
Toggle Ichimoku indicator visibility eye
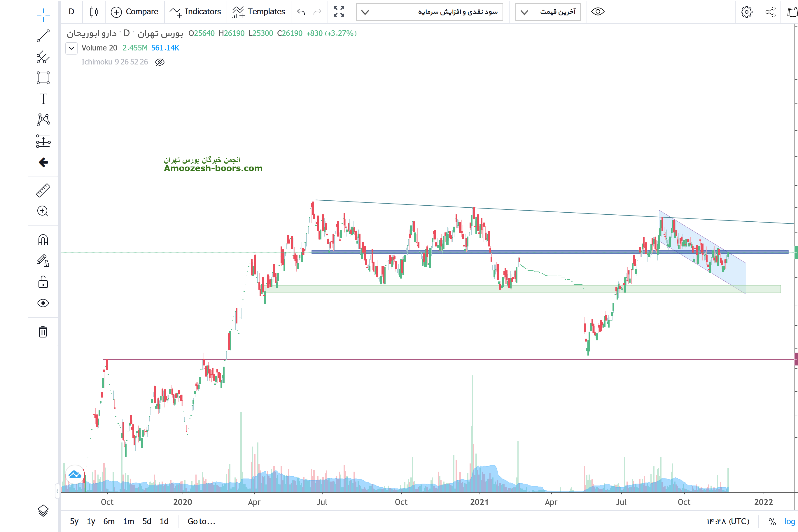[x=160, y=62]
